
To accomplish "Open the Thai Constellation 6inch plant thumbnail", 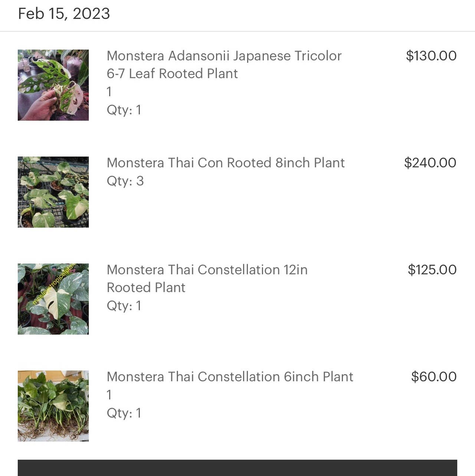I will click(x=53, y=406).
